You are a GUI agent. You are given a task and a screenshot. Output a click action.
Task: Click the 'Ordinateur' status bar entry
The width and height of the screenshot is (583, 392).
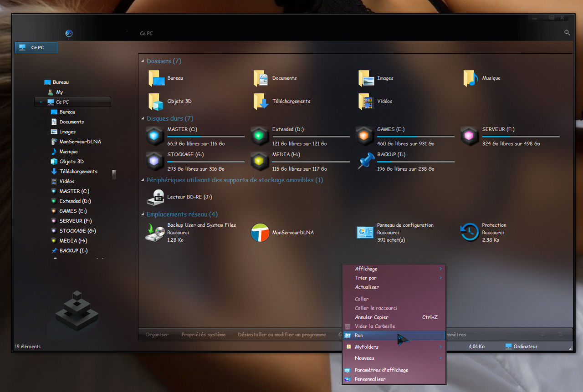tap(522, 346)
